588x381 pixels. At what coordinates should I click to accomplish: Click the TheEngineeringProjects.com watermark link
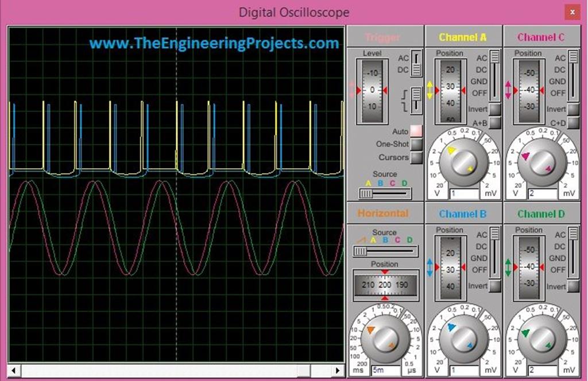click(x=213, y=42)
